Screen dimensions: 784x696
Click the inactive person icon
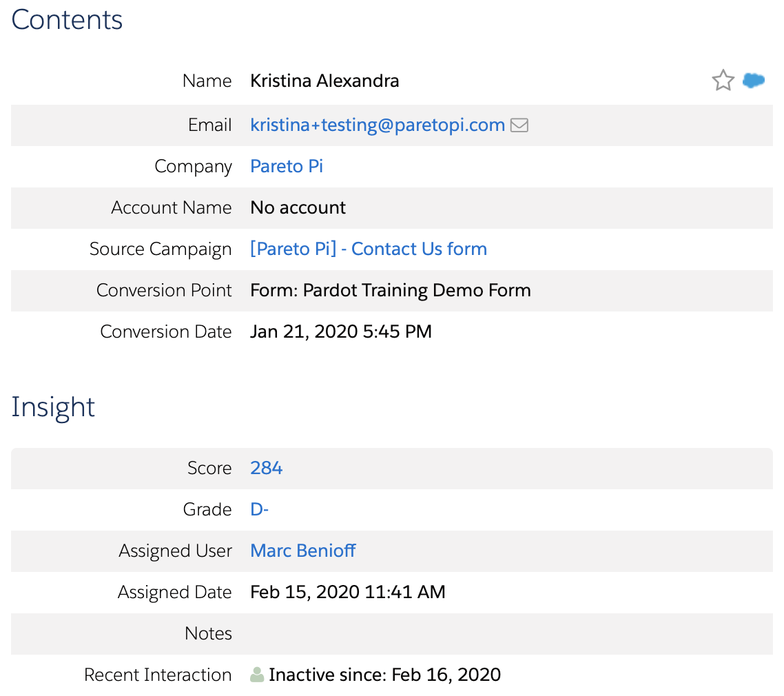click(x=257, y=675)
